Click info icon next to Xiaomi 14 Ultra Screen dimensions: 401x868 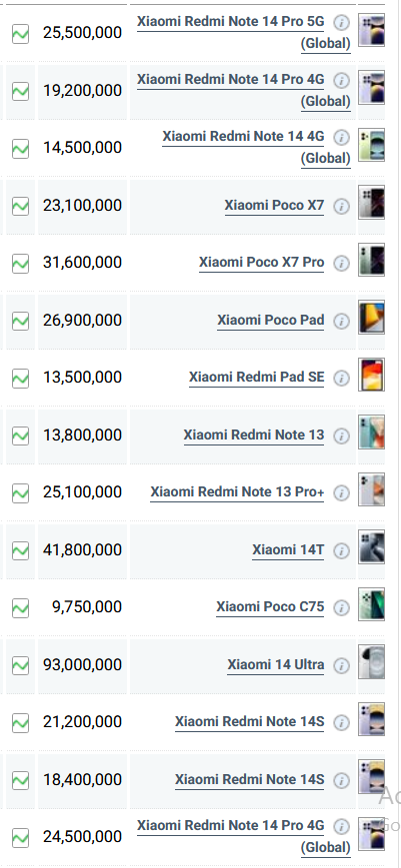point(342,665)
